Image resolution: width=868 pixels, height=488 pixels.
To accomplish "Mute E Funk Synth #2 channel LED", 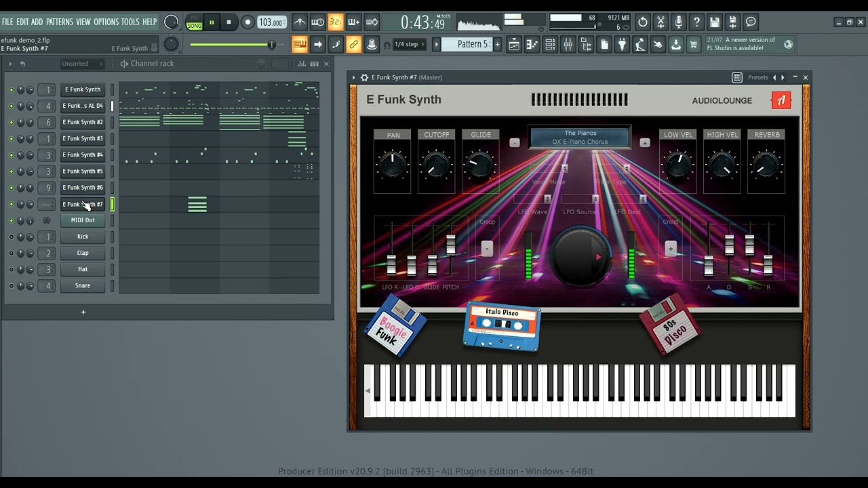I will tap(11, 123).
